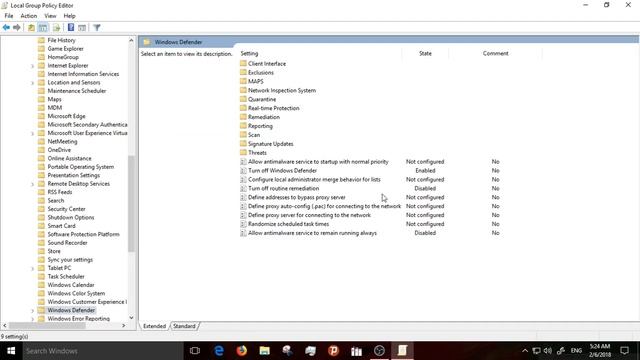Open the Quarantine folder
The width and height of the screenshot is (640, 360).
point(262,100)
